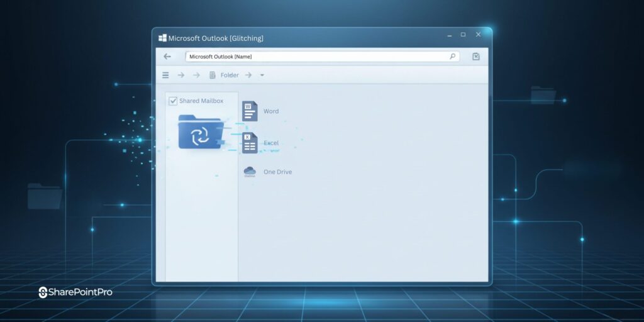
Task: Click the first arrow right of hamburger menu
Action: 181,75
